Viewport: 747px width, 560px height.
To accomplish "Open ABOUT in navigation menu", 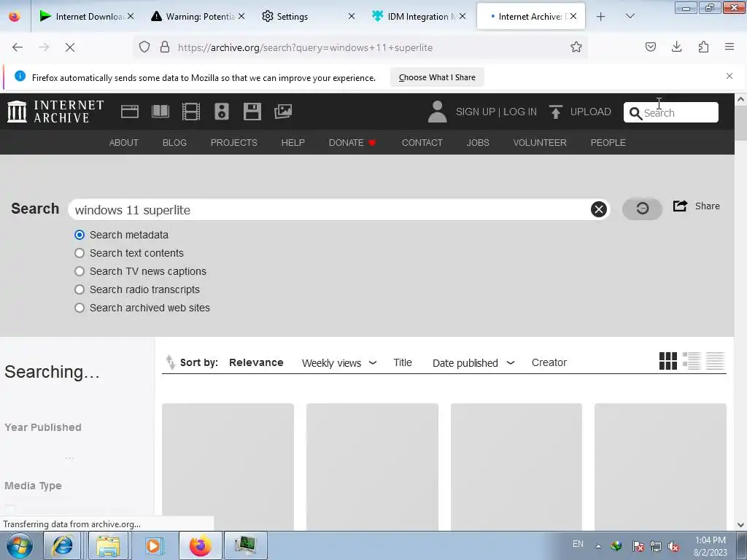I will (x=124, y=142).
